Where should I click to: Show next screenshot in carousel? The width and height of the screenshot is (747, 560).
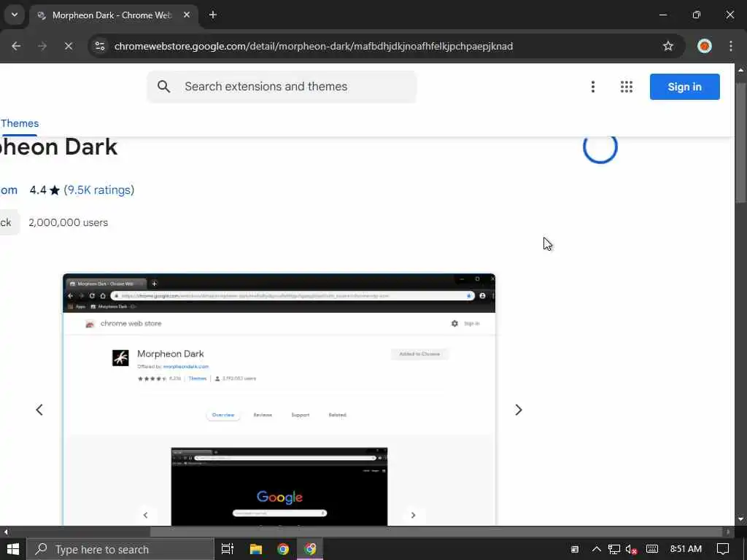pyautogui.click(x=519, y=410)
